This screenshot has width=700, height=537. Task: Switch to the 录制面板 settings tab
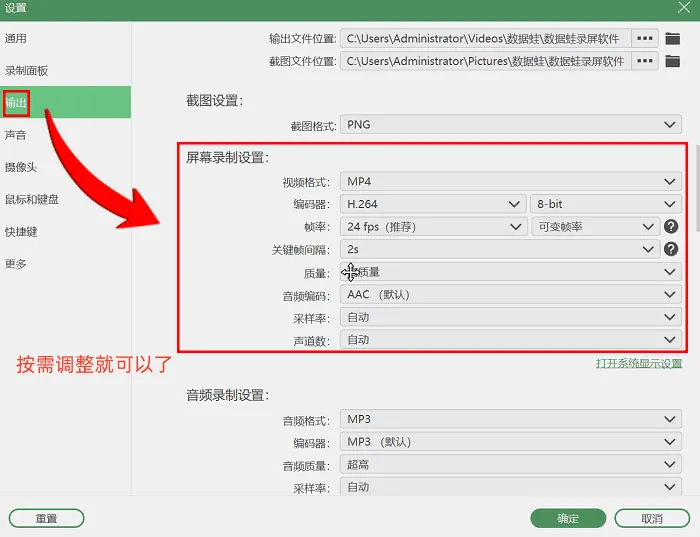pos(65,71)
